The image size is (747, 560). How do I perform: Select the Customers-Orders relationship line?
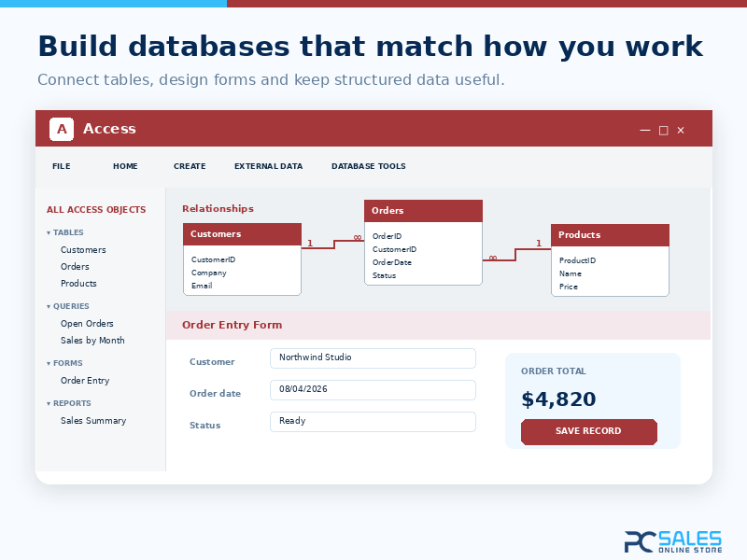click(332, 244)
